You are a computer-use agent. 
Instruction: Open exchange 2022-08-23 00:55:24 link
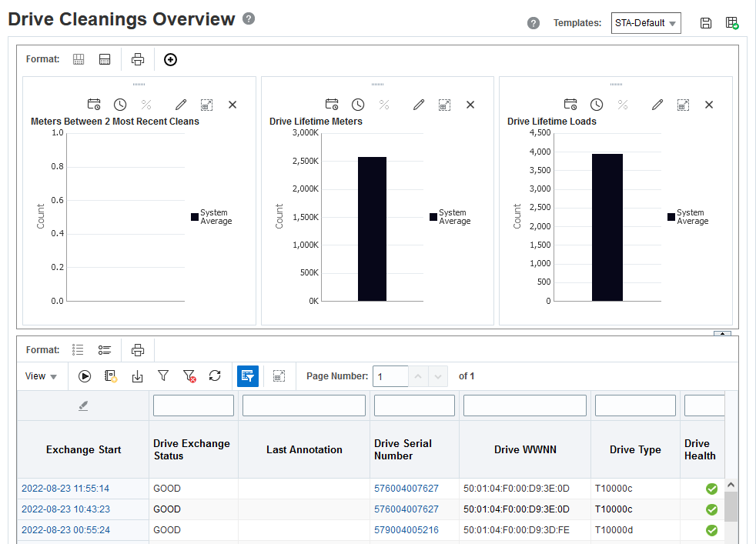(65, 530)
